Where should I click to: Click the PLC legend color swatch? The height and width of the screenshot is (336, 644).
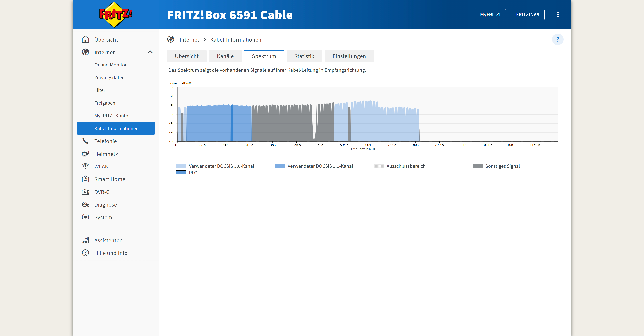click(x=181, y=172)
